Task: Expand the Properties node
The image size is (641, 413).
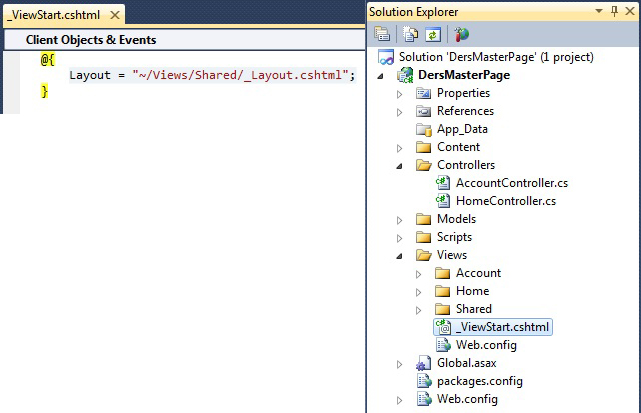Action: pyautogui.click(x=399, y=94)
